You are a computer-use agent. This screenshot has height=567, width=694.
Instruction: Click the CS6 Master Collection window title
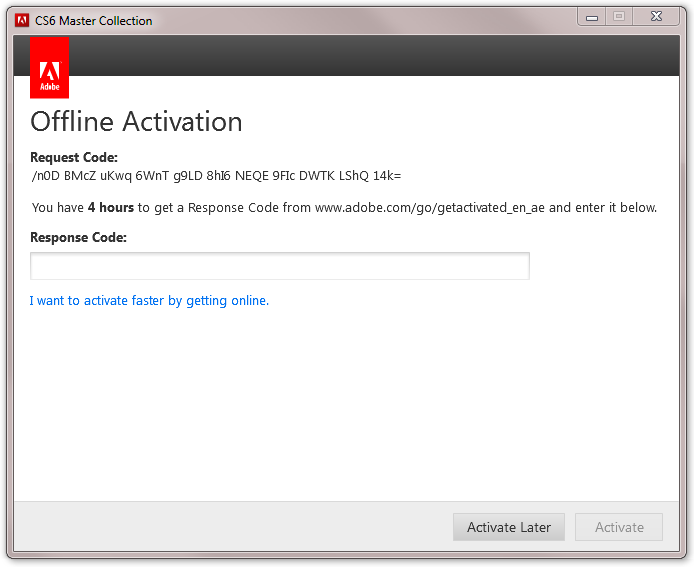[93, 21]
